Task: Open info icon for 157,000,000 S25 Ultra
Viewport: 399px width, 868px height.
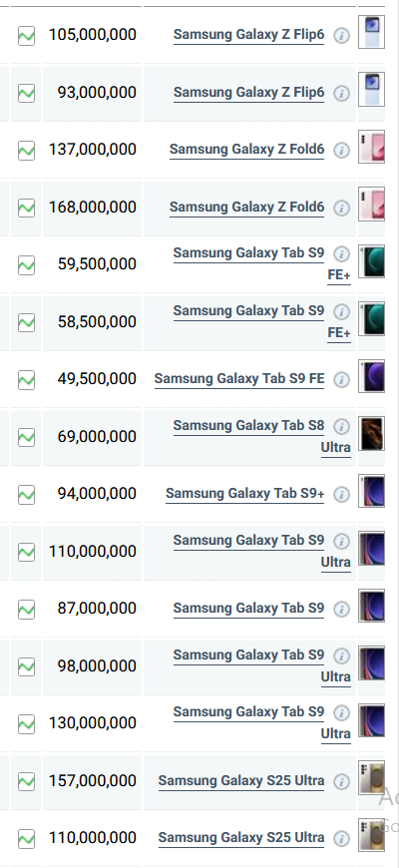Action: 341,781
